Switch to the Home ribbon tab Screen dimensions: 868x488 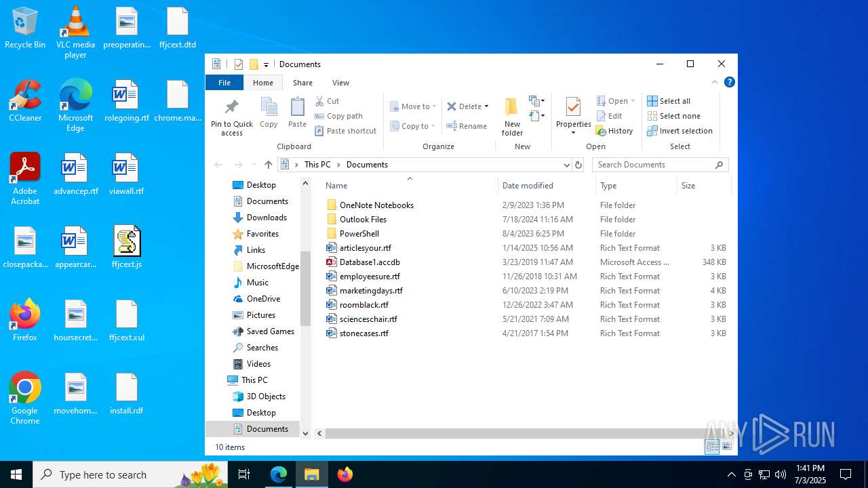click(263, 83)
